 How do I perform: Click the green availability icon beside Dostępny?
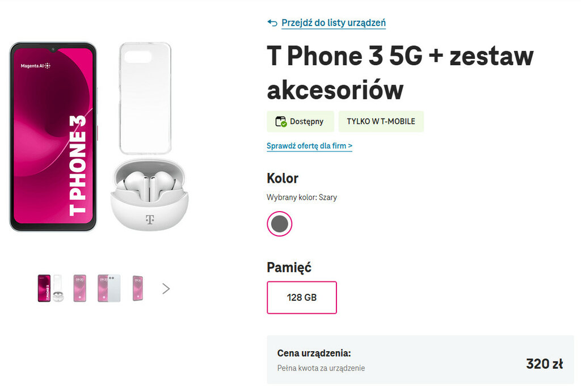pyautogui.click(x=281, y=121)
